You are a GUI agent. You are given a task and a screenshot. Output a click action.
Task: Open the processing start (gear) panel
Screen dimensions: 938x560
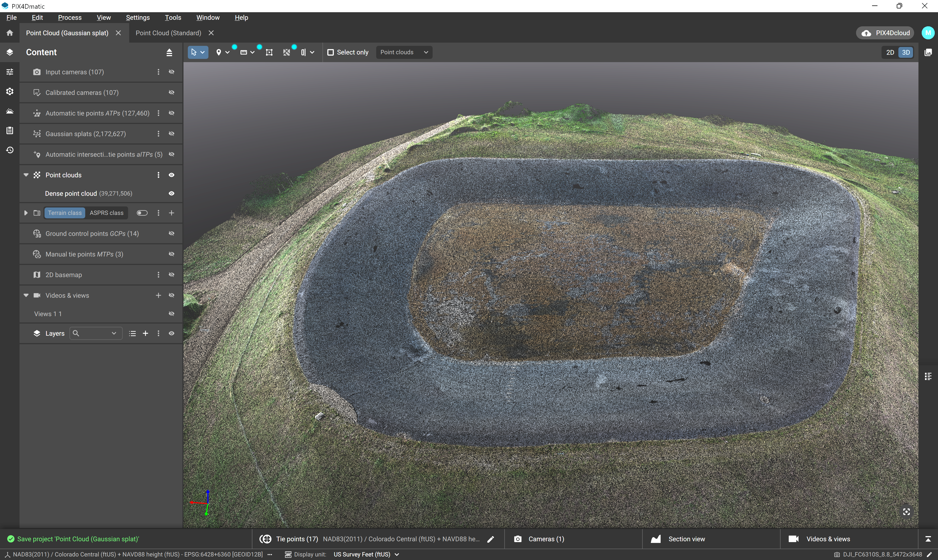click(9, 91)
